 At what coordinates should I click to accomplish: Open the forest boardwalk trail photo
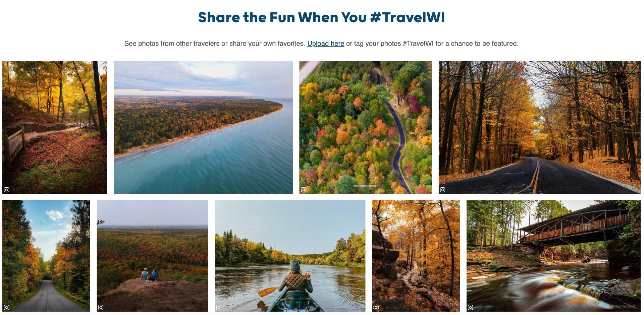tap(55, 127)
